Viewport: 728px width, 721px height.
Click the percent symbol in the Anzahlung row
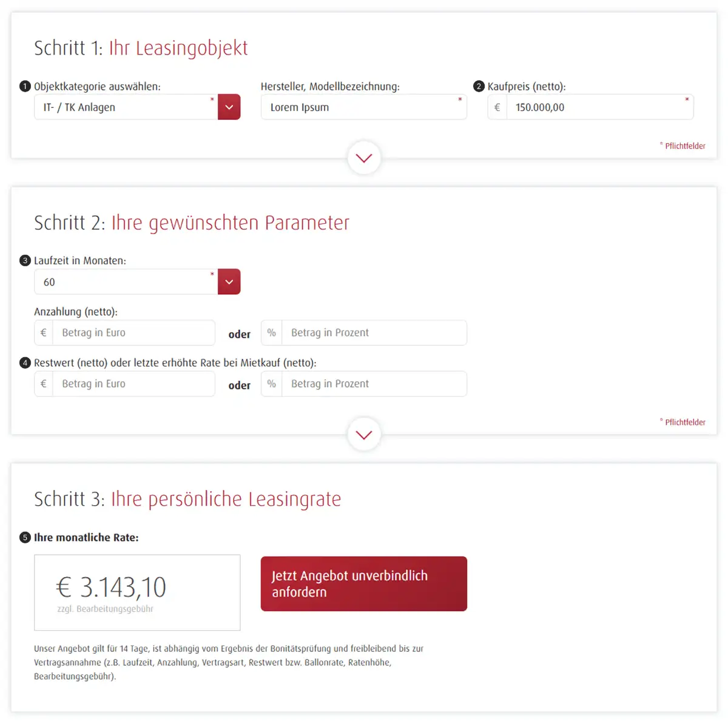(x=271, y=332)
